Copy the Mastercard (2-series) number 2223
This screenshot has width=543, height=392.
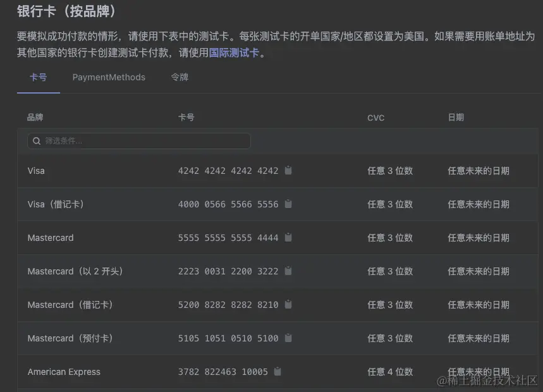[288, 271]
